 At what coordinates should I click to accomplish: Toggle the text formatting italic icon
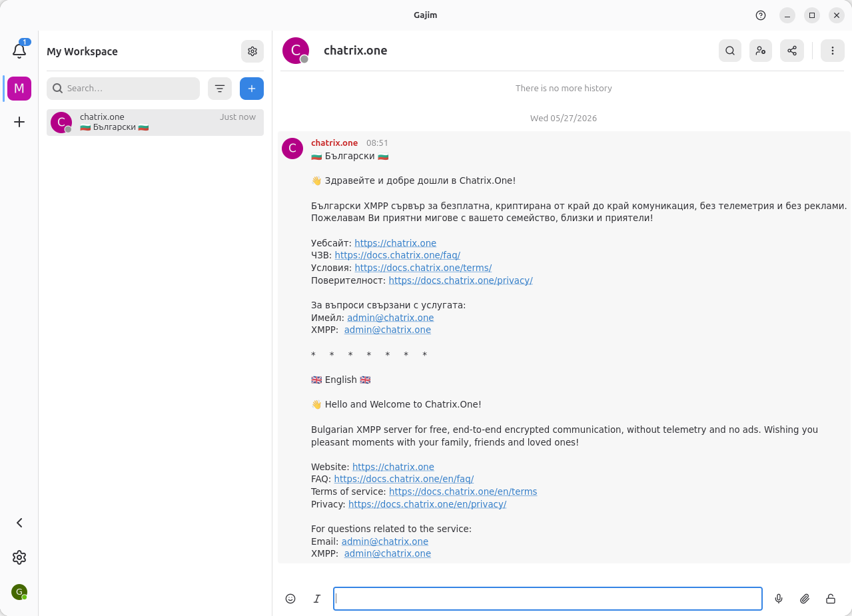(x=317, y=599)
